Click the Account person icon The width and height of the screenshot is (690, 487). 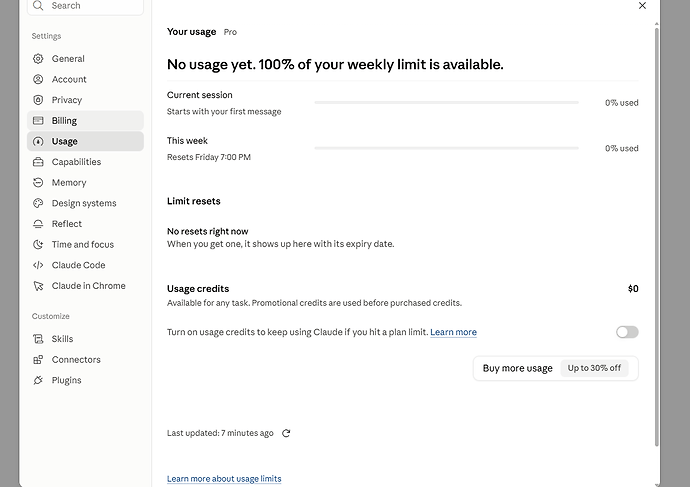pyautogui.click(x=38, y=79)
